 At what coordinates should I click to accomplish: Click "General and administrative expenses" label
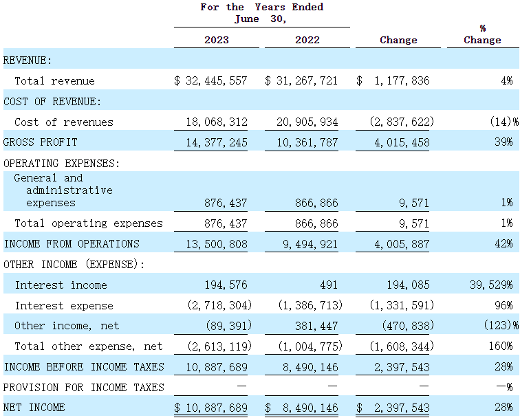click(x=63, y=190)
